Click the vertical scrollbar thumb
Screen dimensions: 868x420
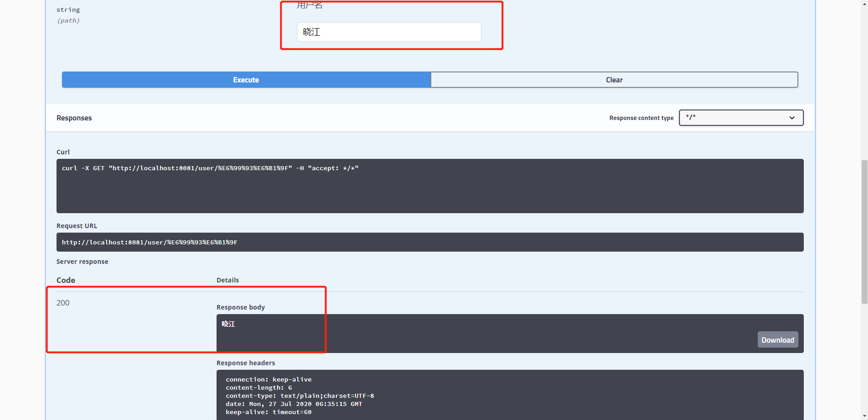(864, 231)
